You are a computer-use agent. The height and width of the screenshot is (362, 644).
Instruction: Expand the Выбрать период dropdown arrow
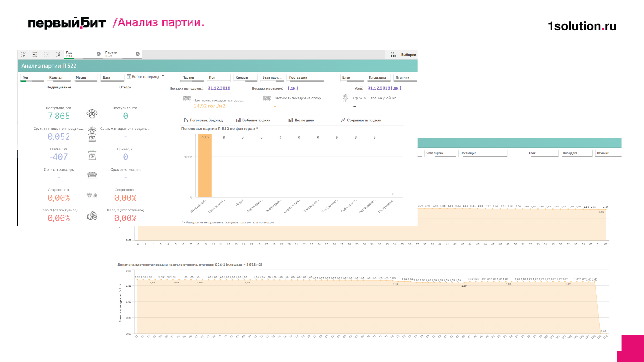[163, 76]
